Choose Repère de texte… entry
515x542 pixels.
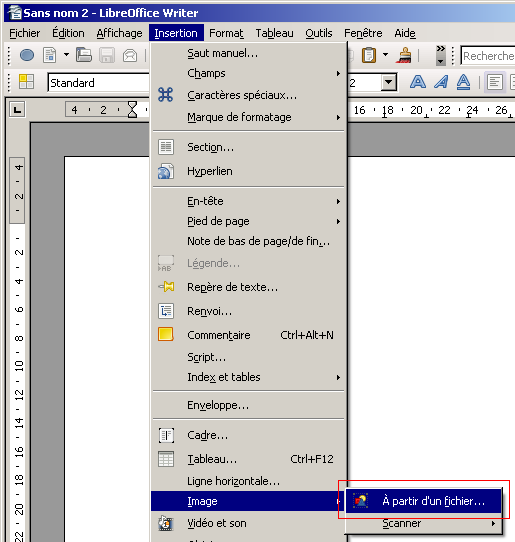tap(249, 287)
